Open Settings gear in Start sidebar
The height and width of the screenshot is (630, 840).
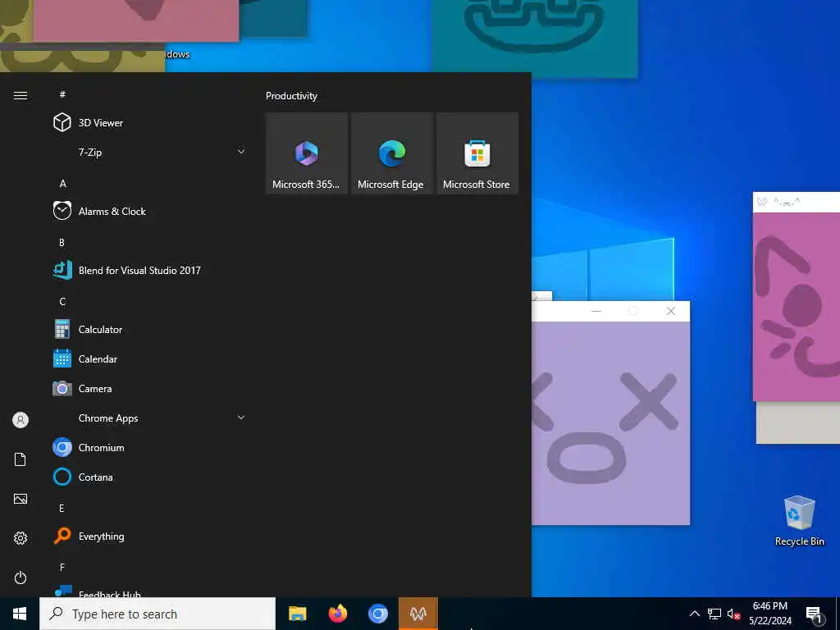point(21,538)
